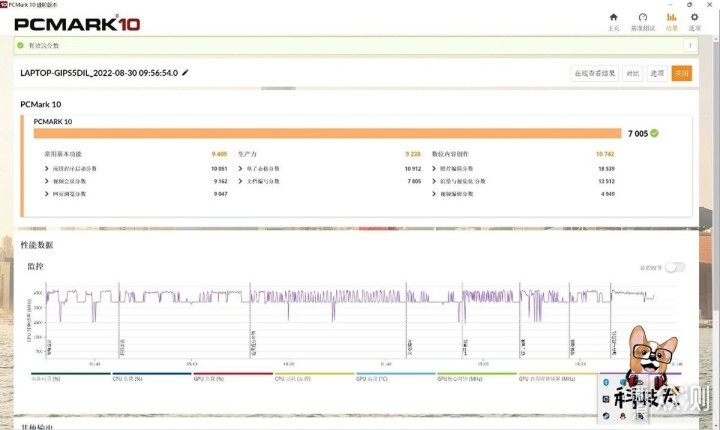Open the Options gear tab
720x430 pixels.
[x=694, y=22]
